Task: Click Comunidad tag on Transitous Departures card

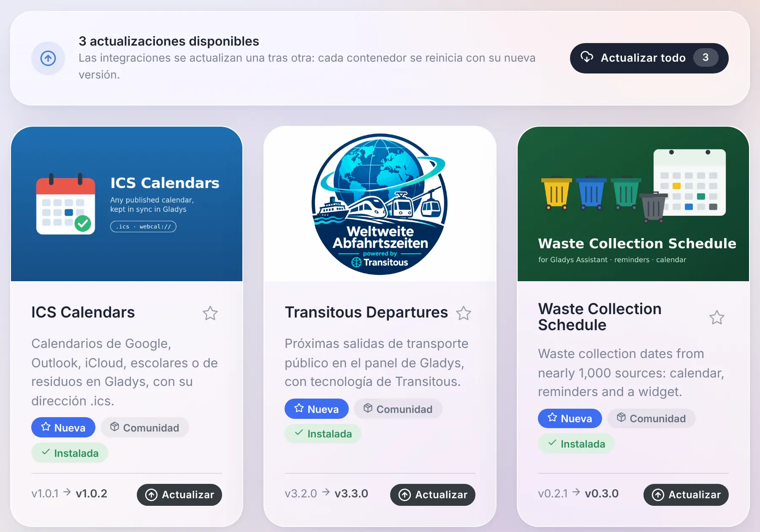Action: pyautogui.click(x=398, y=409)
